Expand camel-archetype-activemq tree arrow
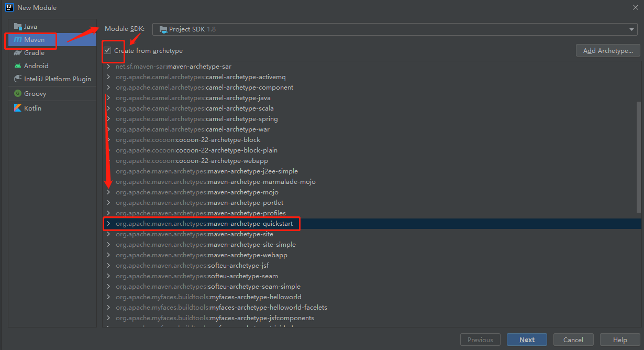644x350 pixels. pyautogui.click(x=108, y=77)
